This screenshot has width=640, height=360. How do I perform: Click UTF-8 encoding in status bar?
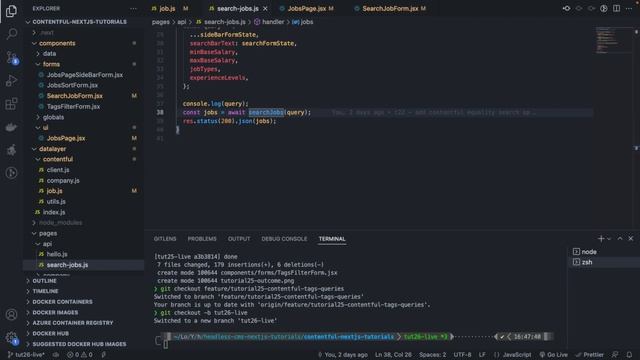pyautogui.click(x=462, y=355)
